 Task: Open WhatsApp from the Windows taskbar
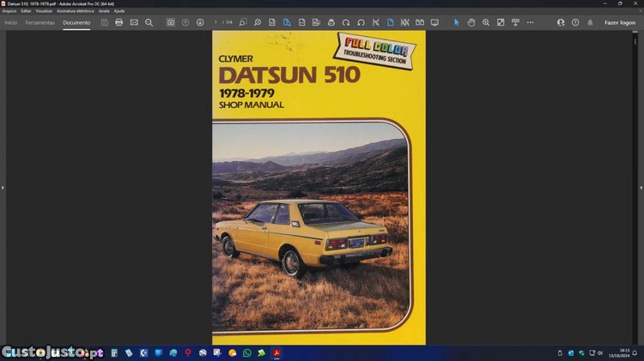(247, 352)
